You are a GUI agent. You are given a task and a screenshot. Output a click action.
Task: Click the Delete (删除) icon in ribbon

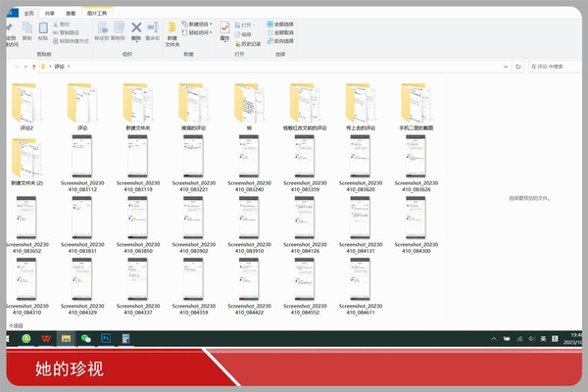pyautogui.click(x=136, y=30)
